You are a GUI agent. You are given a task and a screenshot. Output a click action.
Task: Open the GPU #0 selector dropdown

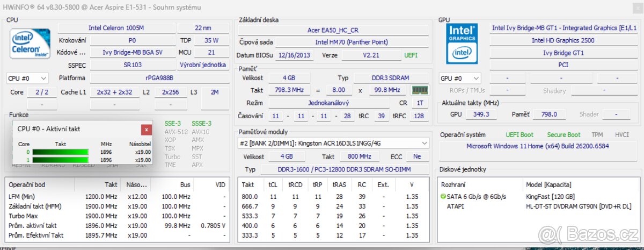[x=459, y=78]
